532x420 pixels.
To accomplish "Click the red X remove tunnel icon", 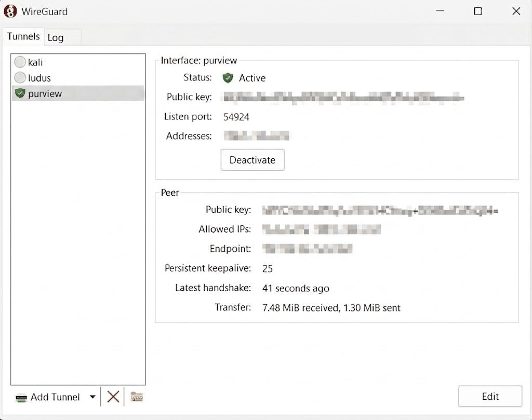I will pyautogui.click(x=113, y=396).
